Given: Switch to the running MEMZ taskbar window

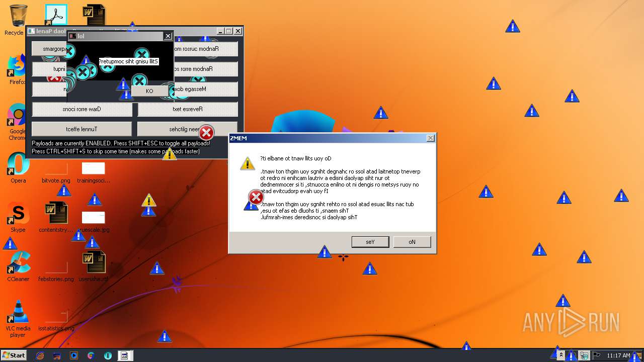Looking at the screenshot, I should click(125, 355).
